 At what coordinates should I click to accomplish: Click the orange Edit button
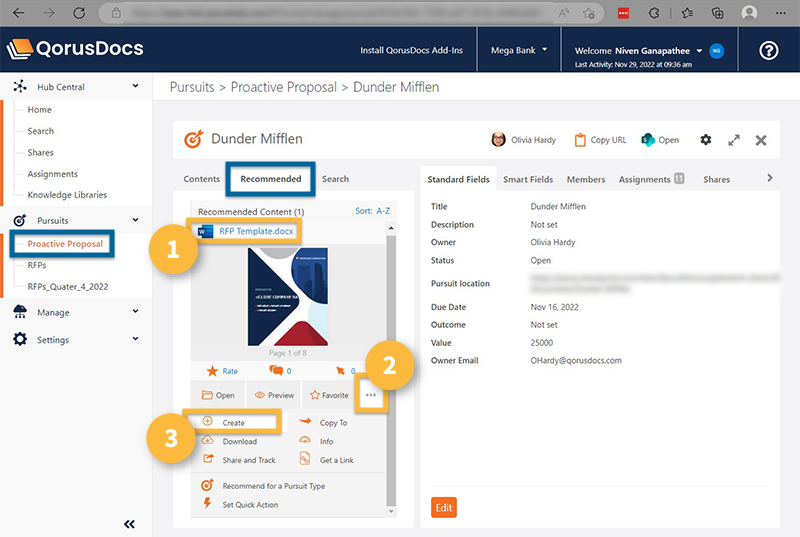443,507
